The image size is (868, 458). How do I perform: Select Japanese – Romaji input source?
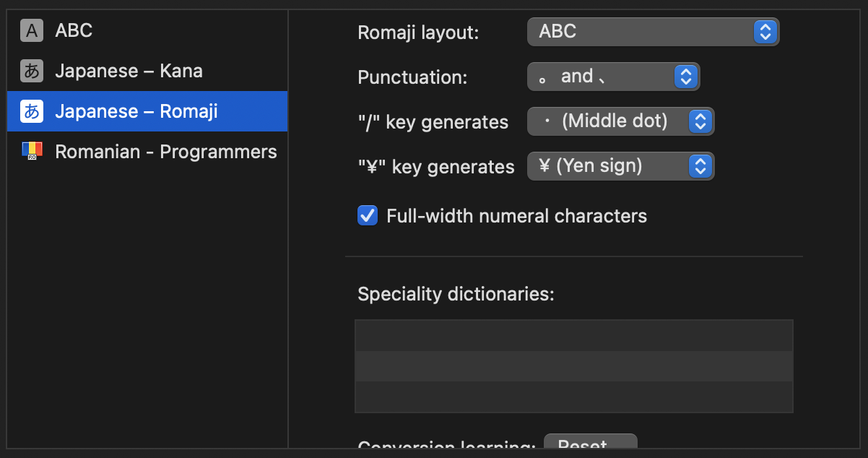(x=147, y=111)
